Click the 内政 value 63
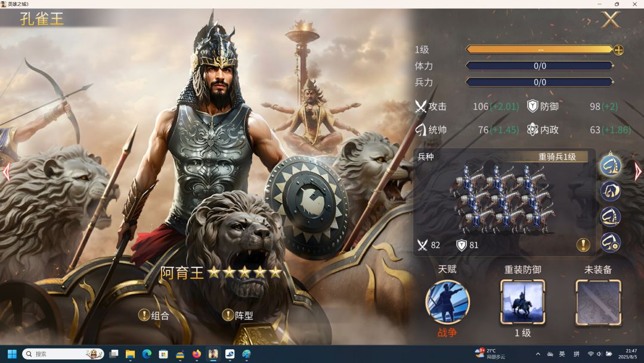The width and height of the screenshot is (644, 363). 595,130
